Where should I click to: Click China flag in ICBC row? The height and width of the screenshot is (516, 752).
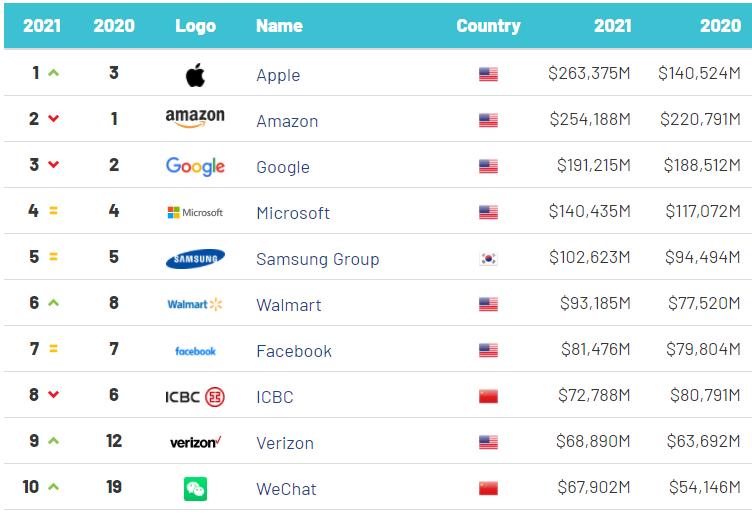[x=488, y=396]
